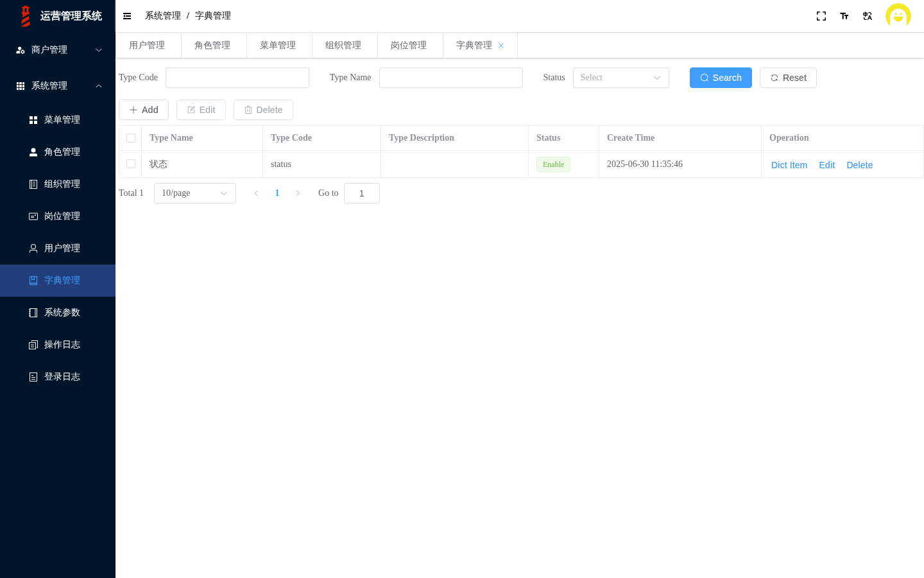Viewport: 924px width, 578px height.
Task: Toggle fullscreen mode icon
Action: coord(821,16)
